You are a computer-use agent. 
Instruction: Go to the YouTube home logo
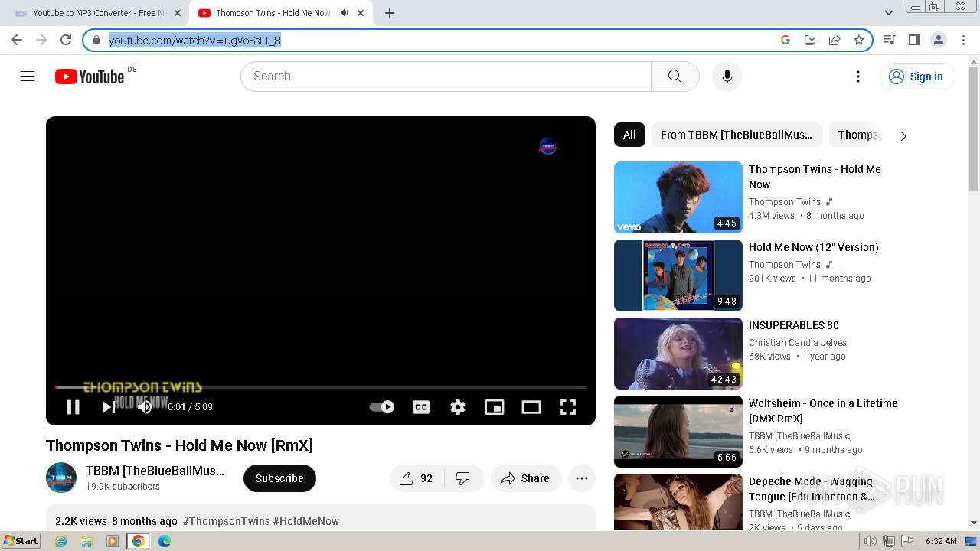pos(90,77)
